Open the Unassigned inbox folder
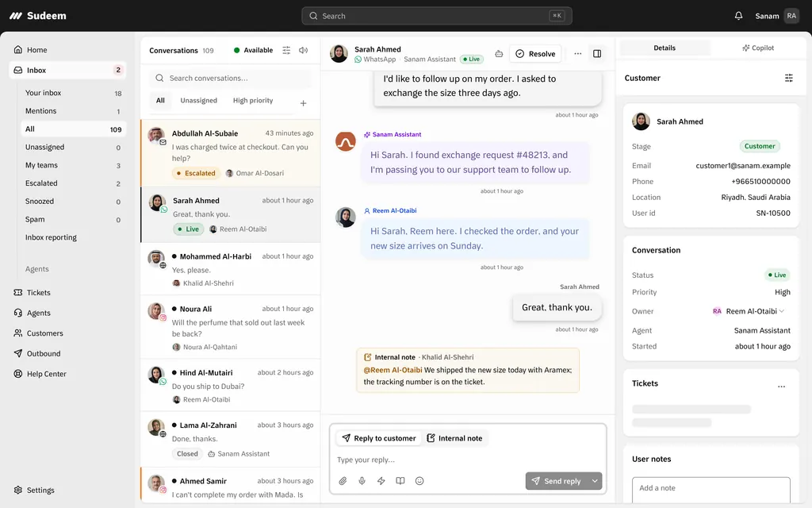 73,147
